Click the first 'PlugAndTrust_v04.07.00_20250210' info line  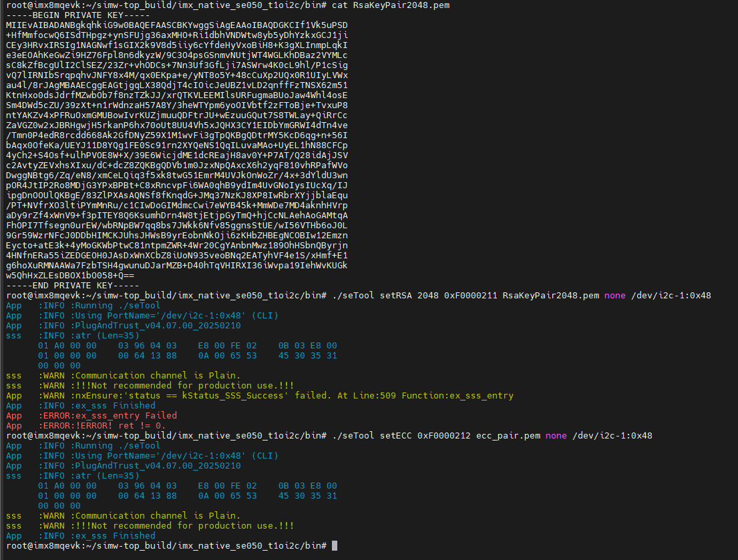124,325
